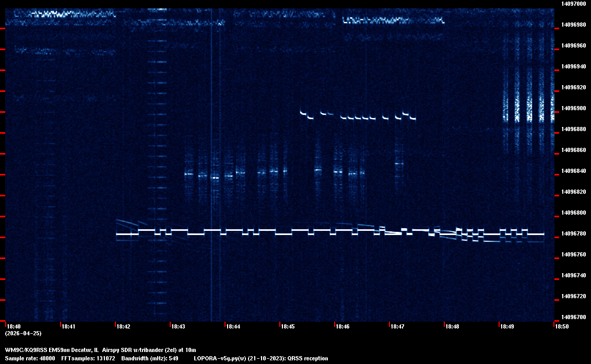Click the 18:47 time axis label

[398, 326]
